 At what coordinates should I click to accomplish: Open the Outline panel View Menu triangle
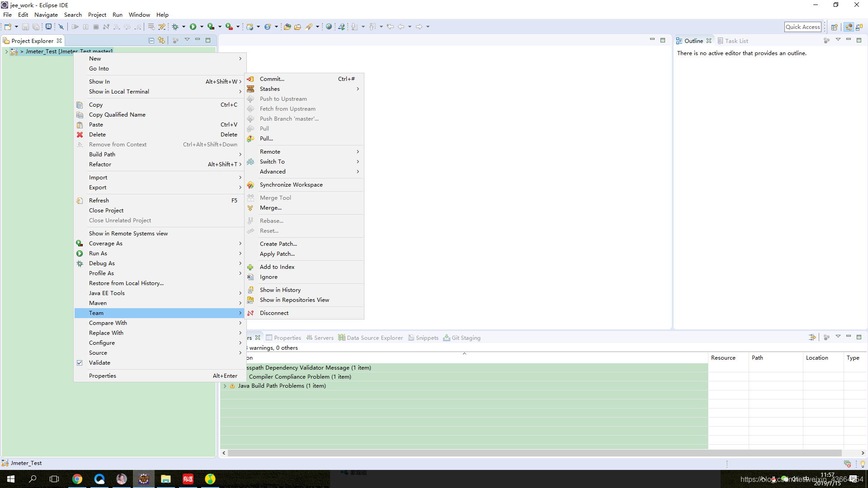838,40
